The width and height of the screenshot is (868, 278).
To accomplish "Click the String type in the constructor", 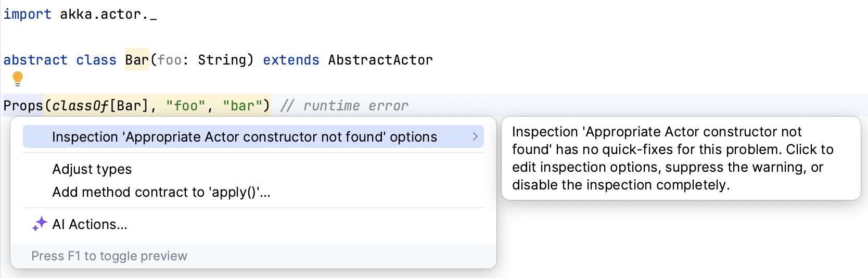I will [222, 60].
